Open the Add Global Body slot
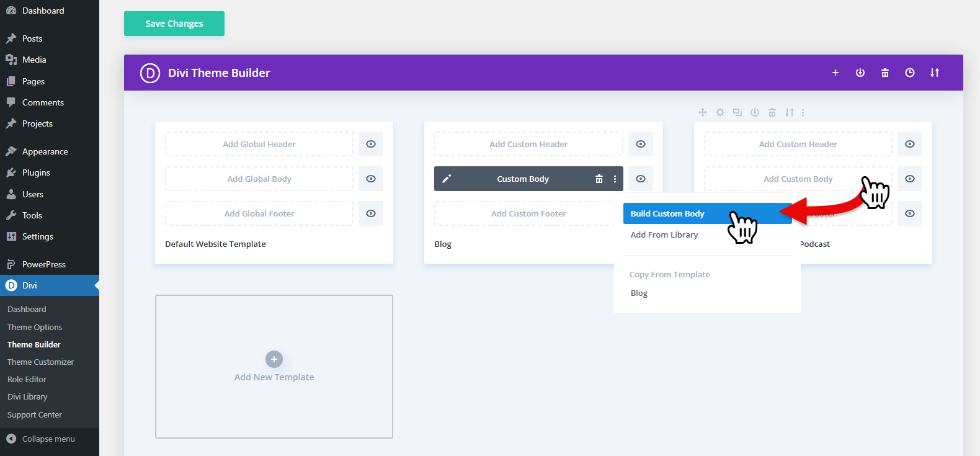980x456 pixels. [x=259, y=179]
